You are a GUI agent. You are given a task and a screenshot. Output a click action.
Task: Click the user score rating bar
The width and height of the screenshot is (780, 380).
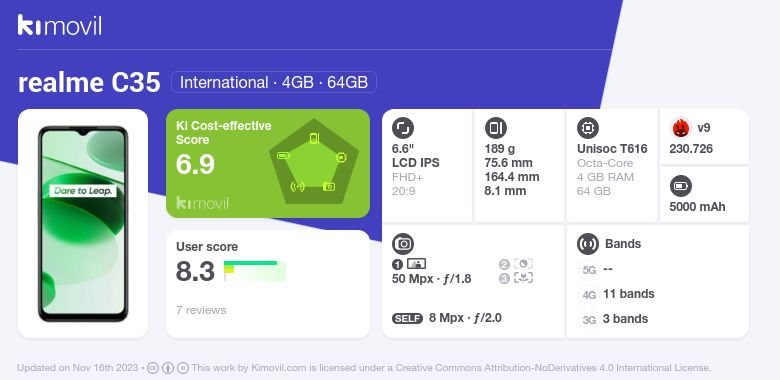click(x=255, y=271)
